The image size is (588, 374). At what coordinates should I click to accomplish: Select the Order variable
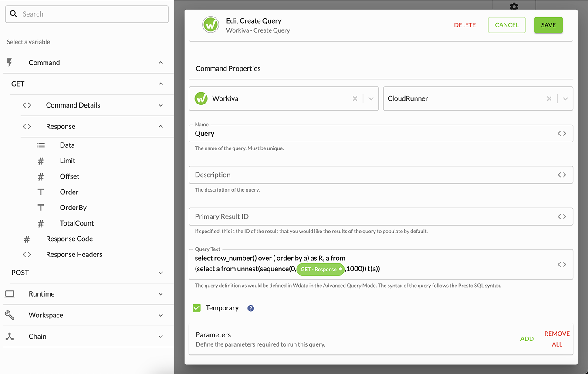pyautogui.click(x=69, y=192)
